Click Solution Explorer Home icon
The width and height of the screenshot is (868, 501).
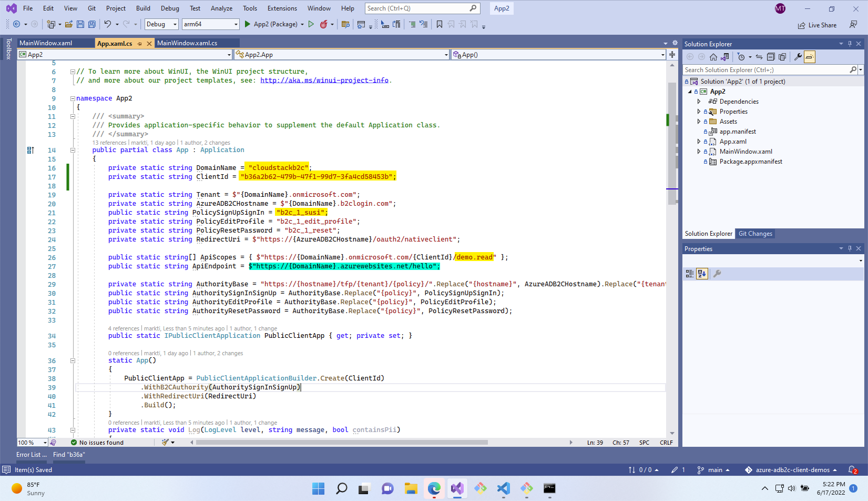pyautogui.click(x=713, y=57)
